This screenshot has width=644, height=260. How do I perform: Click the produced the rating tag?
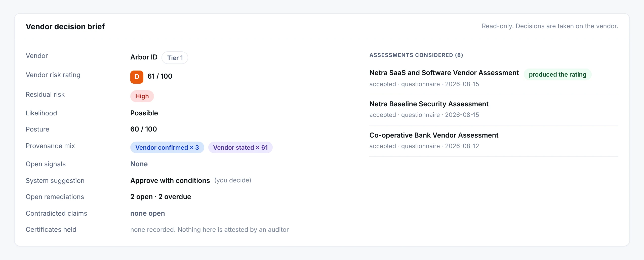pyautogui.click(x=557, y=75)
